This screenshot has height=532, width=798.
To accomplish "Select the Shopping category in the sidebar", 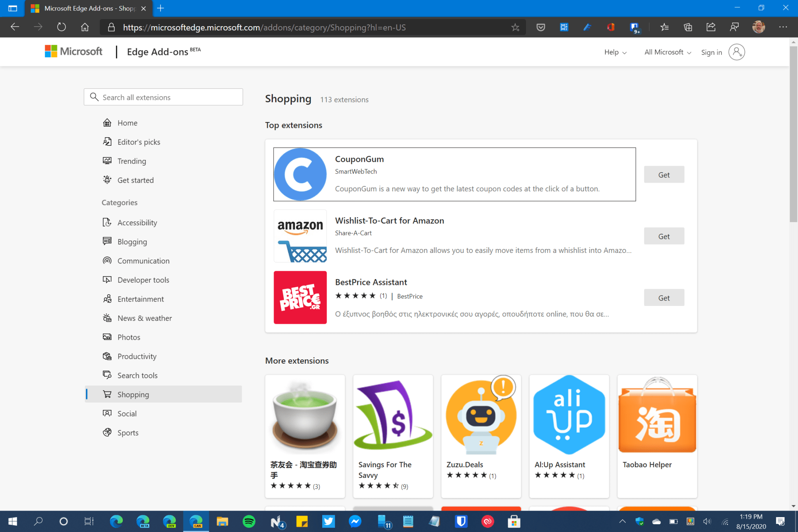I will (x=133, y=394).
